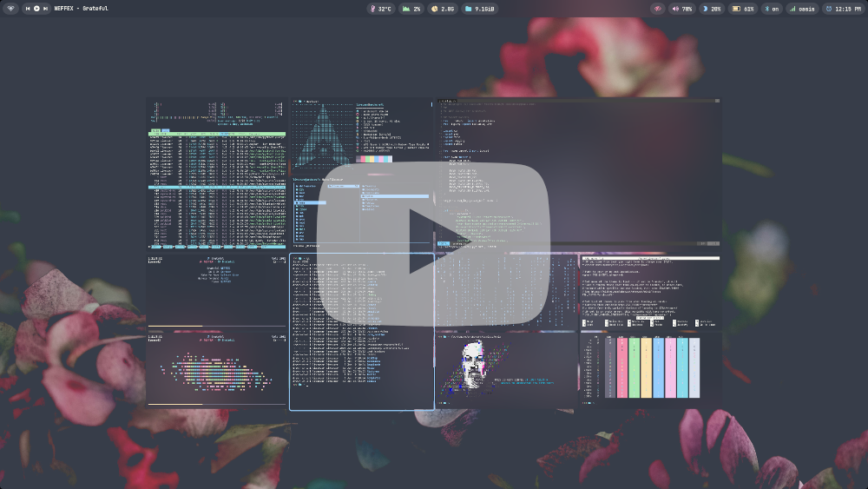
Task: Click the 2.8G memory usage module
Action: click(443, 9)
